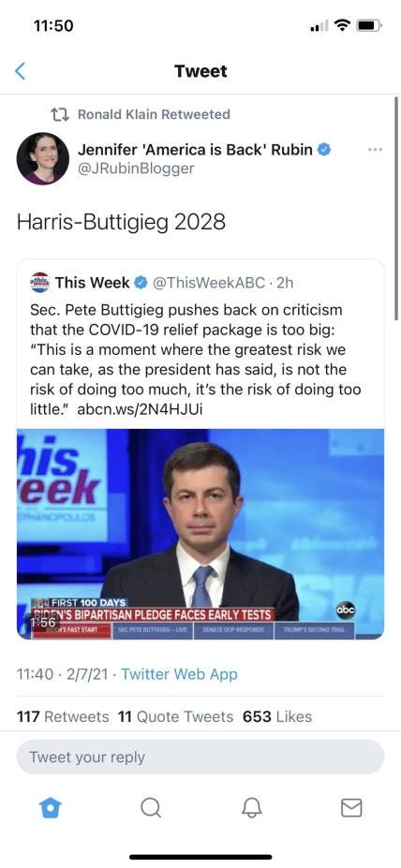Open the Notifications bell tab

coord(250,808)
